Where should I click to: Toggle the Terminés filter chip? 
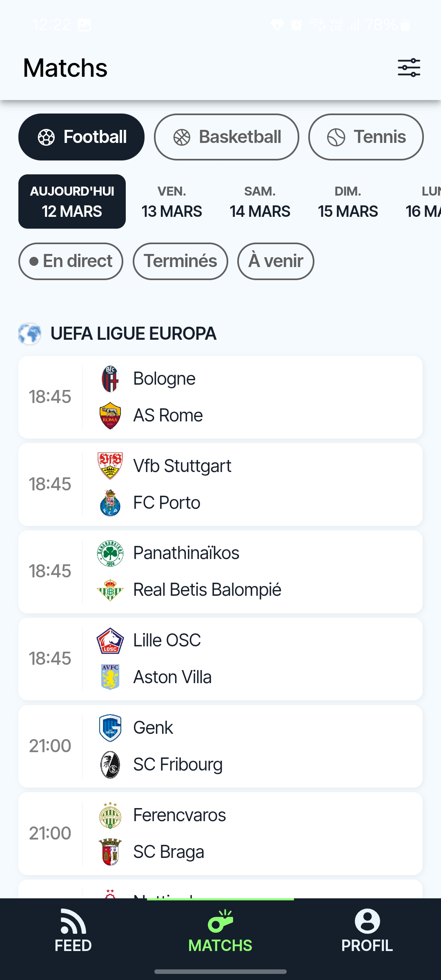tap(180, 261)
